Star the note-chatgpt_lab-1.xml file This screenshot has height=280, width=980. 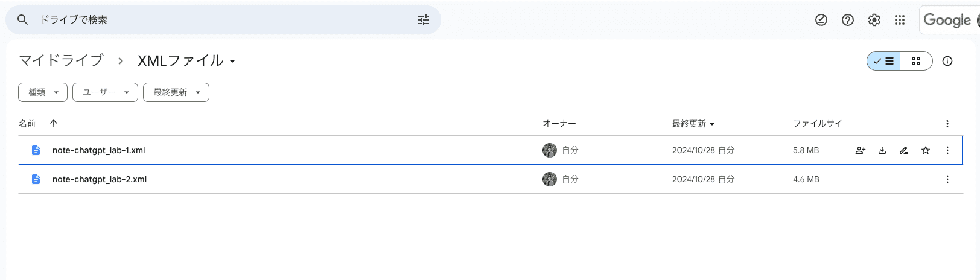[x=926, y=150]
